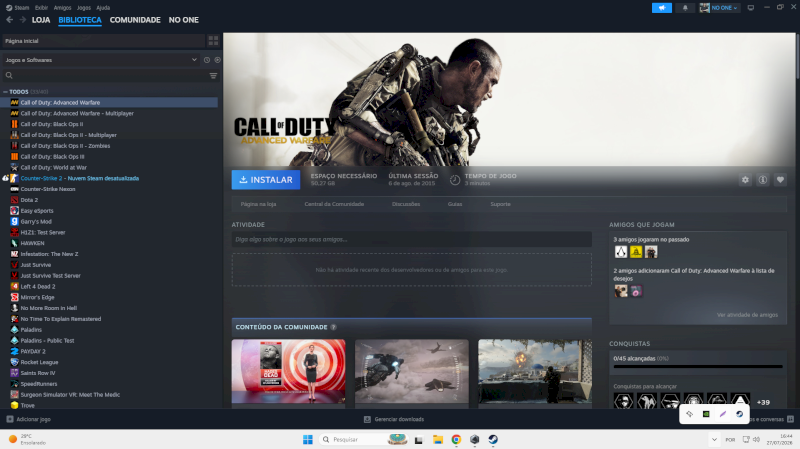Collapse the TODOS games category

(x=5, y=92)
